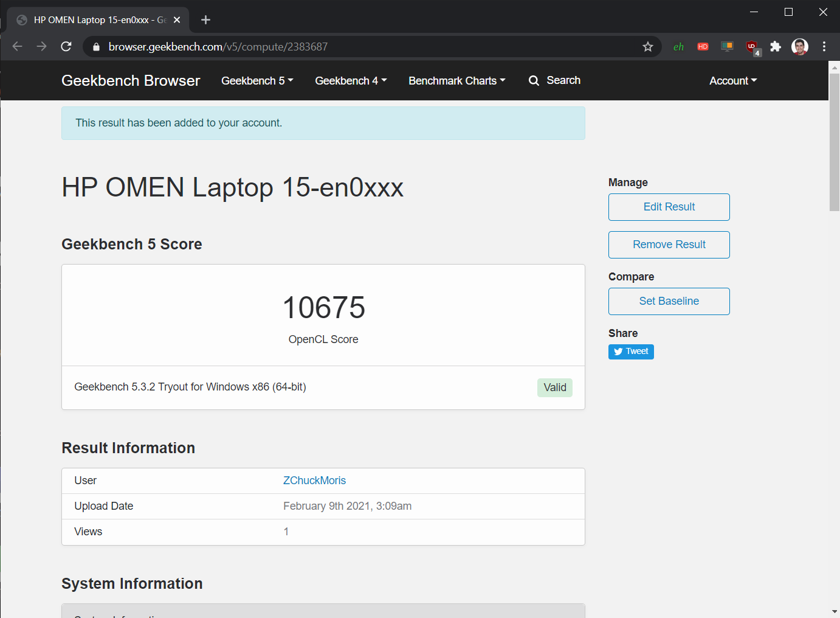The width and height of the screenshot is (840, 618).
Task: Open a new browser tab with plus
Action: (205, 20)
